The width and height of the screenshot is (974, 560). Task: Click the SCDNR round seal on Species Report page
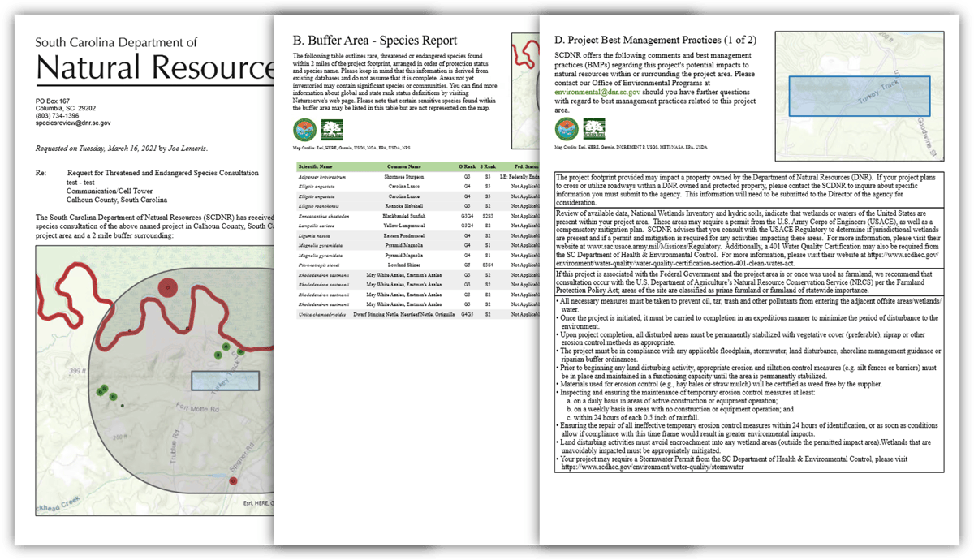[304, 129]
